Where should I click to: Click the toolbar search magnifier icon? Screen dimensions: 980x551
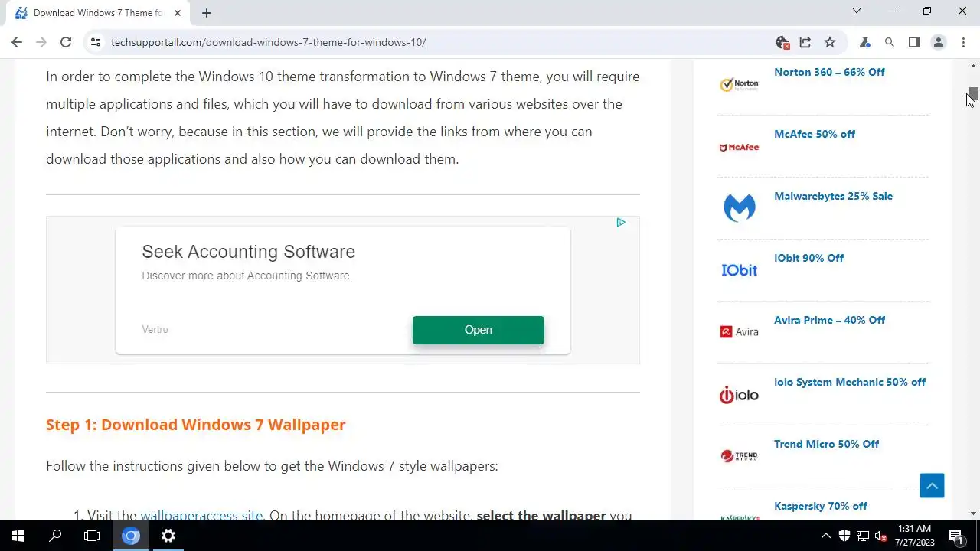pyautogui.click(x=890, y=42)
